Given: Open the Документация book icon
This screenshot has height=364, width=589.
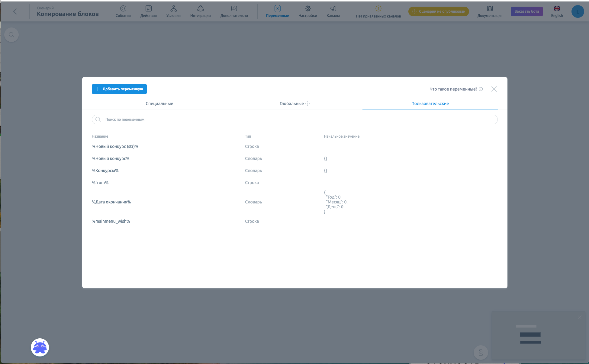Looking at the screenshot, I should [x=490, y=9].
